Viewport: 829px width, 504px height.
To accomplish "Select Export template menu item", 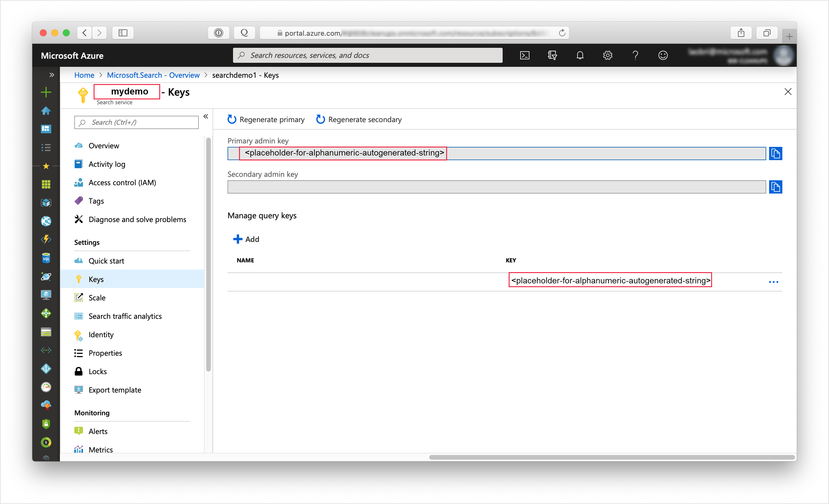I will tap(114, 390).
